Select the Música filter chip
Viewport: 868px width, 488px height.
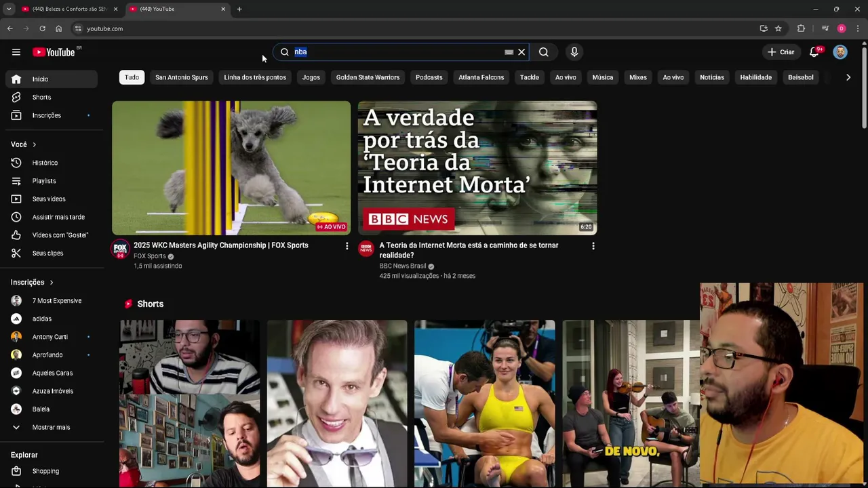tap(603, 77)
